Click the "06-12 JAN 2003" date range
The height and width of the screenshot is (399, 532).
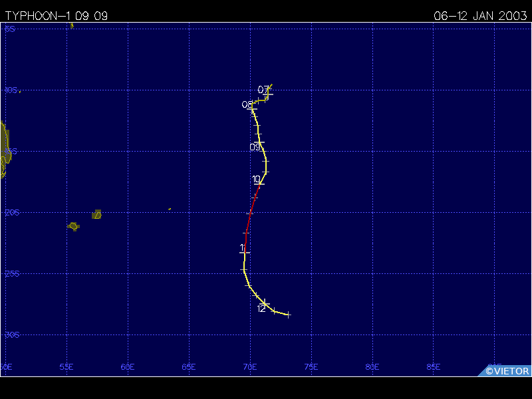480,15
